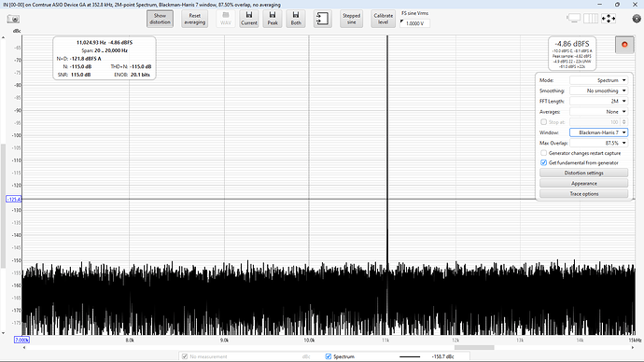Click the horizontal scrollbar left arrow

pos(24,348)
